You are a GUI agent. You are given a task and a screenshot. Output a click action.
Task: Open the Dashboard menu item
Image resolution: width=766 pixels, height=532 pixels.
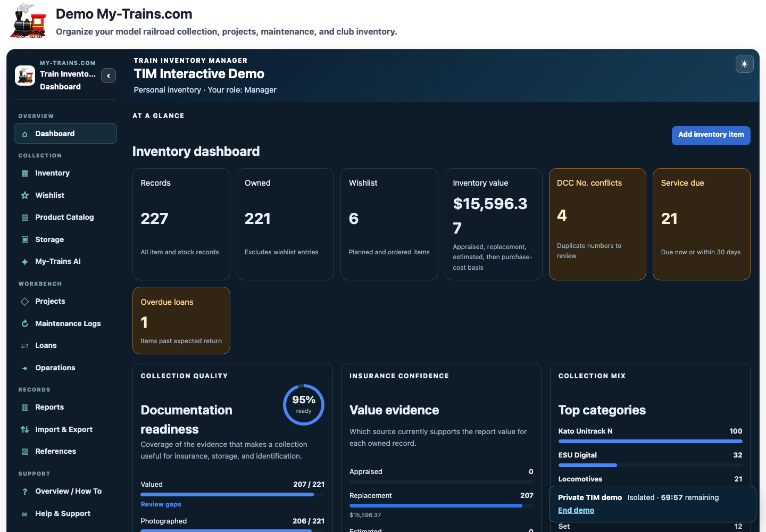click(65, 134)
